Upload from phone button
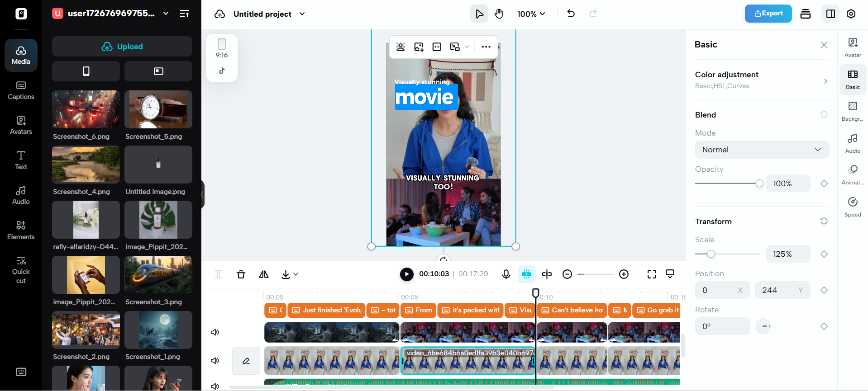Screen dimensions: 868x391 point(86,71)
